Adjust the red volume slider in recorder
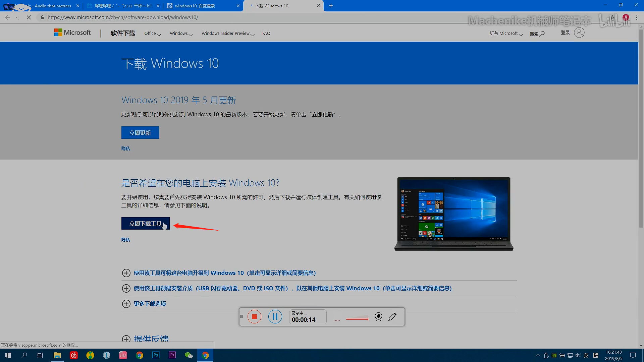 357,318
